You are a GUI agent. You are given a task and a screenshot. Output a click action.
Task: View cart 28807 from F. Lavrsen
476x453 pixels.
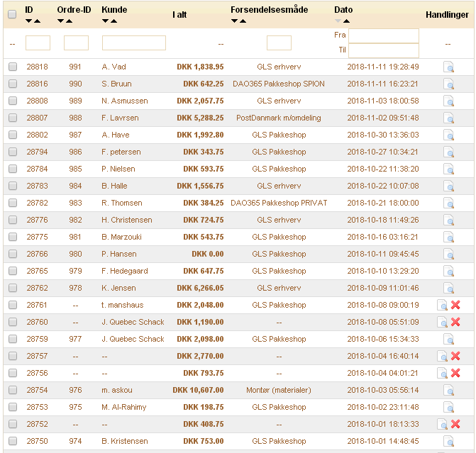448,118
